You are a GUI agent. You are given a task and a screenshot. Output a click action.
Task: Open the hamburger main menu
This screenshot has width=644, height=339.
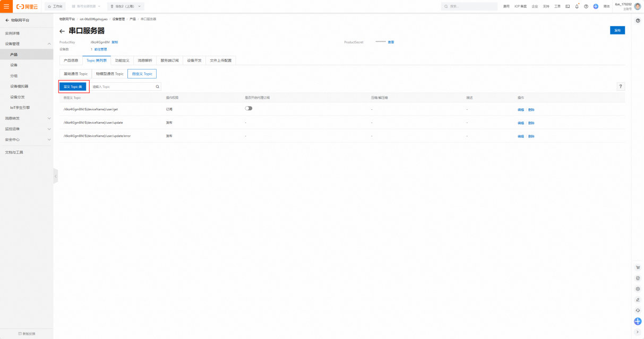pyautogui.click(x=6, y=6)
